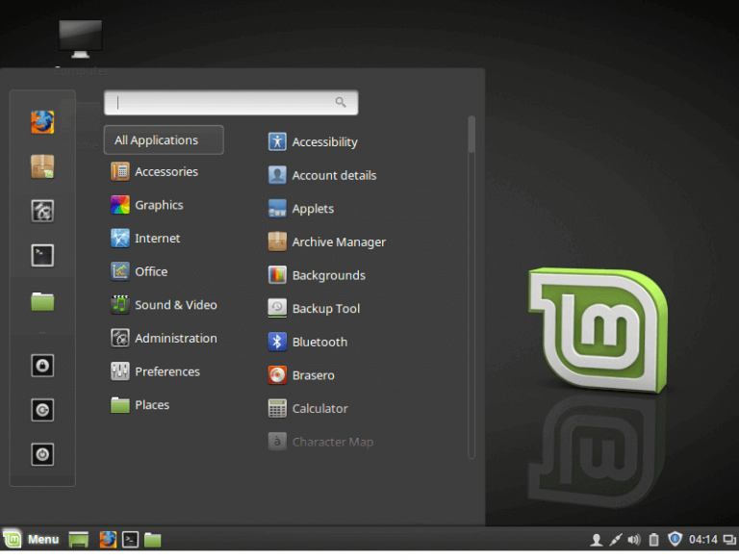Click the Logout sidebar icon

pos(42,410)
